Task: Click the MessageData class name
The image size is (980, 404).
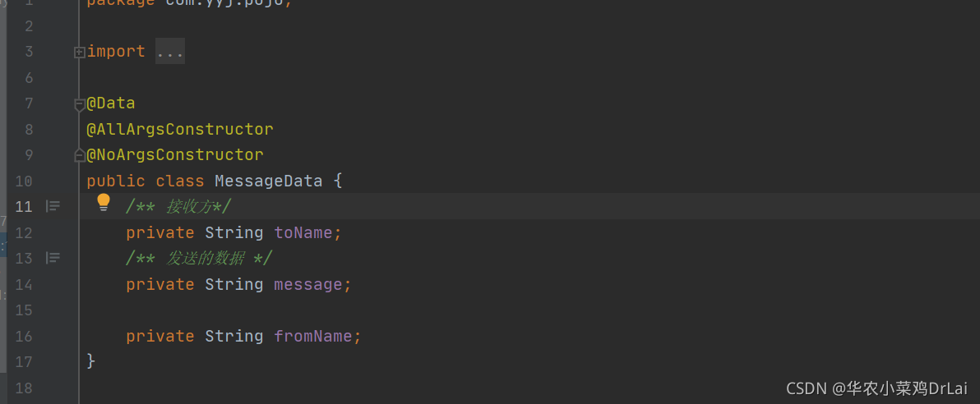Action: point(268,181)
